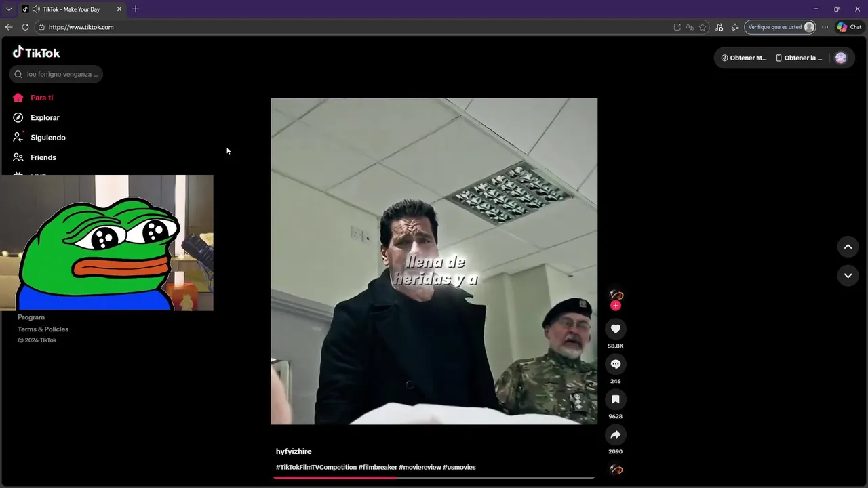Open the TikTok profile avatar menu
The height and width of the screenshot is (488, 868).
click(x=841, y=58)
